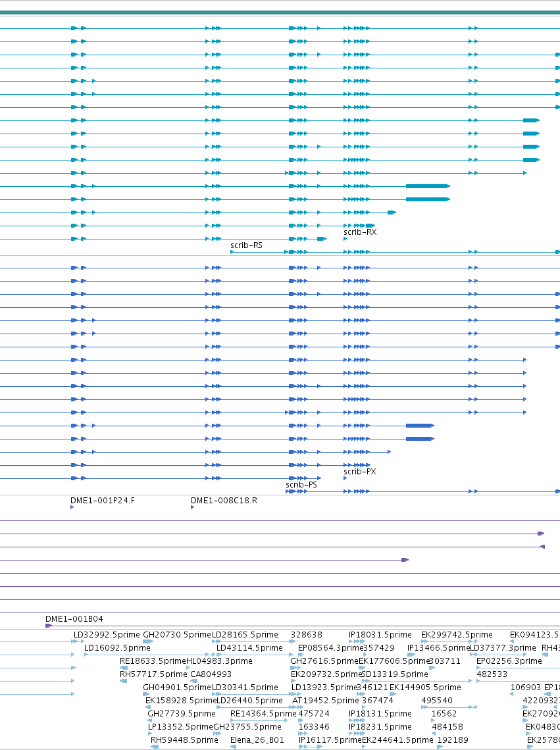Select the EP08564.3prime EST label

click(x=330, y=647)
